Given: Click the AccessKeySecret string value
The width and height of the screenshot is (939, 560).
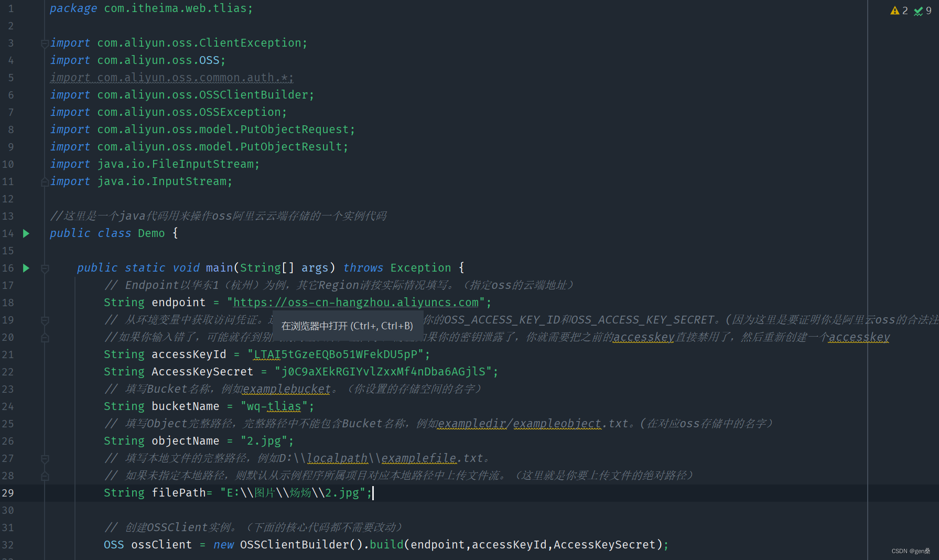Looking at the screenshot, I should pyautogui.click(x=383, y=372).
